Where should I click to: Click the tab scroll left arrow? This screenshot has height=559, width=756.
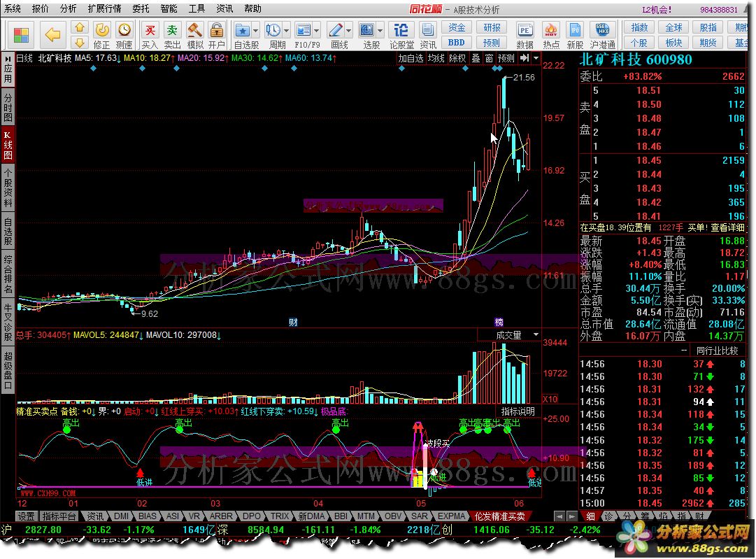(x=559, y=516)
